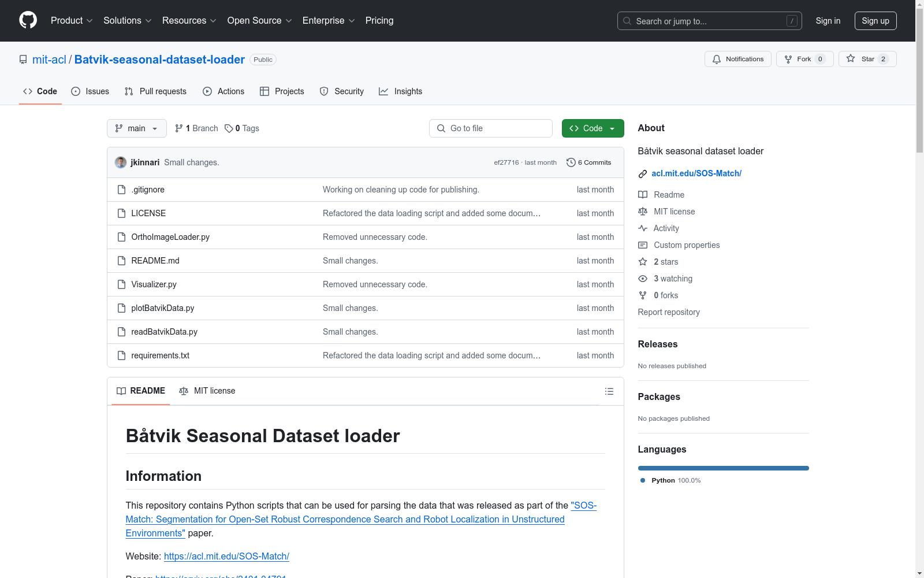Switch to the Issues tab
Viewport: 924px width, 578px height.
click(90, 91)
